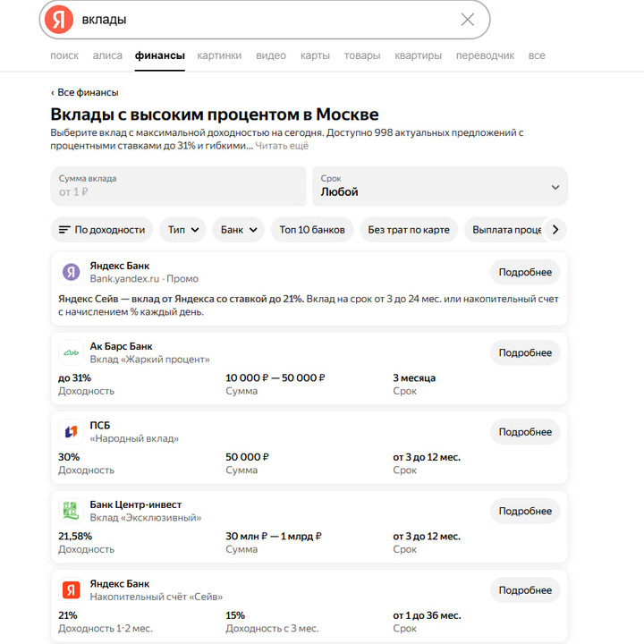Open the товары tab
Image resolution: width=644 pixels, height=644 pixels.
point(362,55)
